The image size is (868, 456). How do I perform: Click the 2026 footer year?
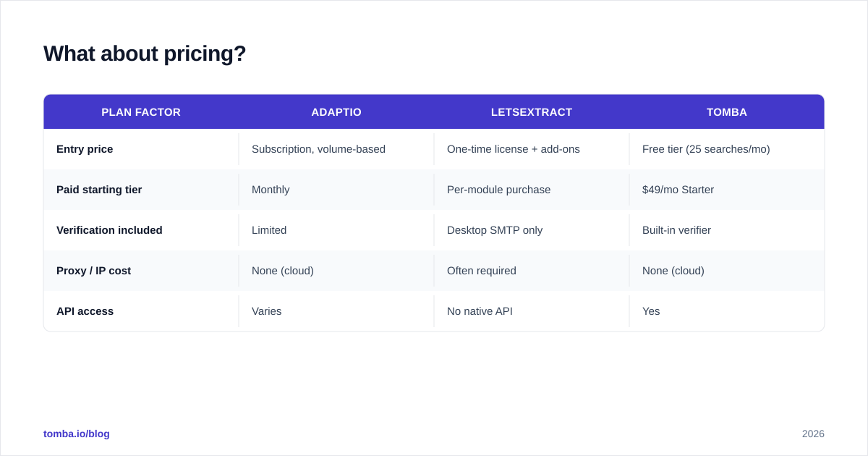pos(813,434)
